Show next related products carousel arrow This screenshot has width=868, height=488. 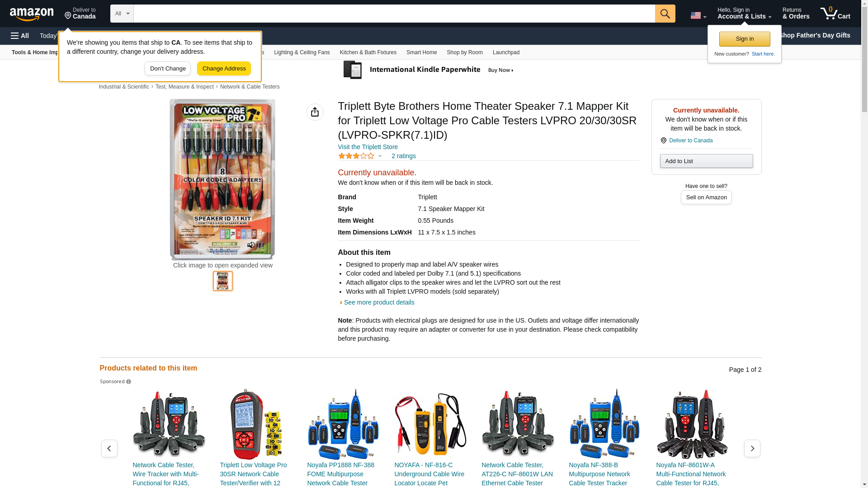point(752,448)
